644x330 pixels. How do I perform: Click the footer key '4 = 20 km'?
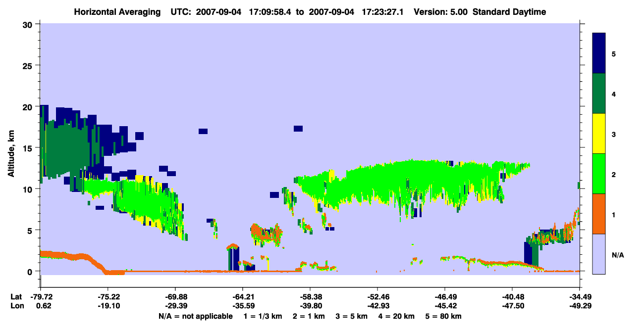pos(397,316)
